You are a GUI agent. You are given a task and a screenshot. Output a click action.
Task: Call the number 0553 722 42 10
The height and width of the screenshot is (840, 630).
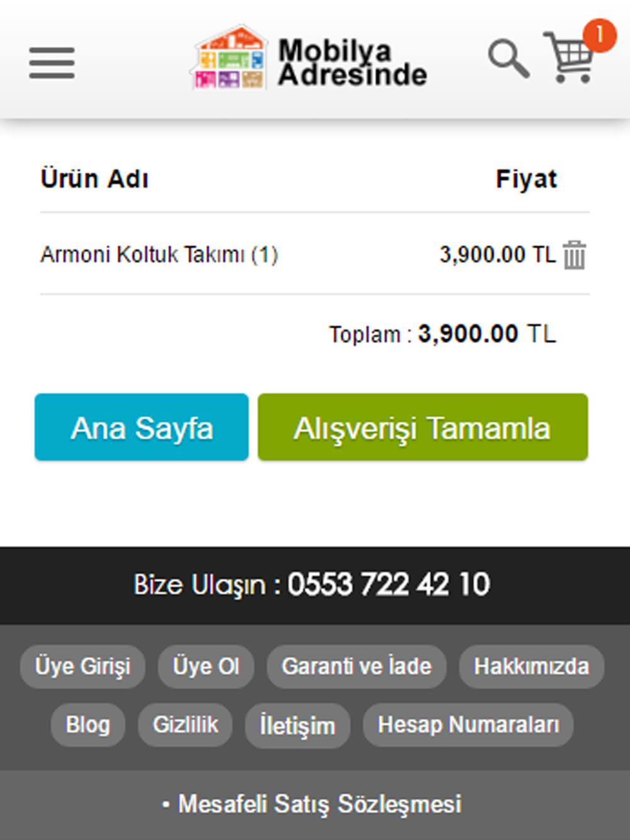[389, 584]
